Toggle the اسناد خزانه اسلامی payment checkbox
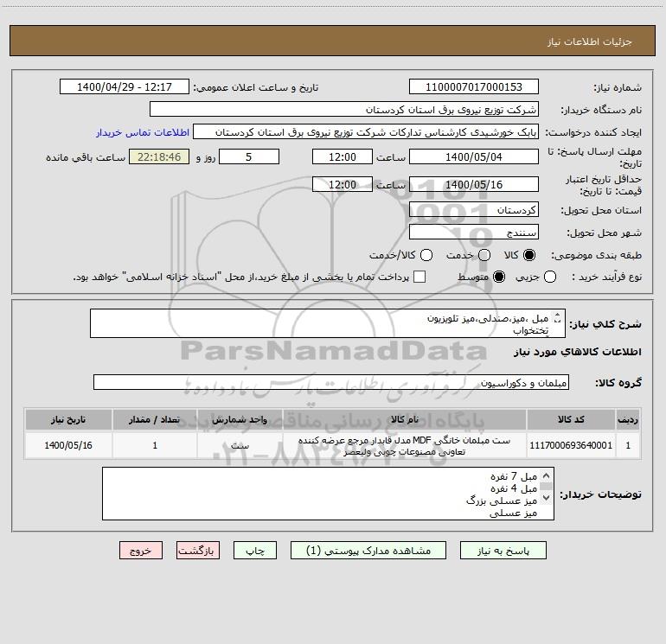 tap(419, 277)
